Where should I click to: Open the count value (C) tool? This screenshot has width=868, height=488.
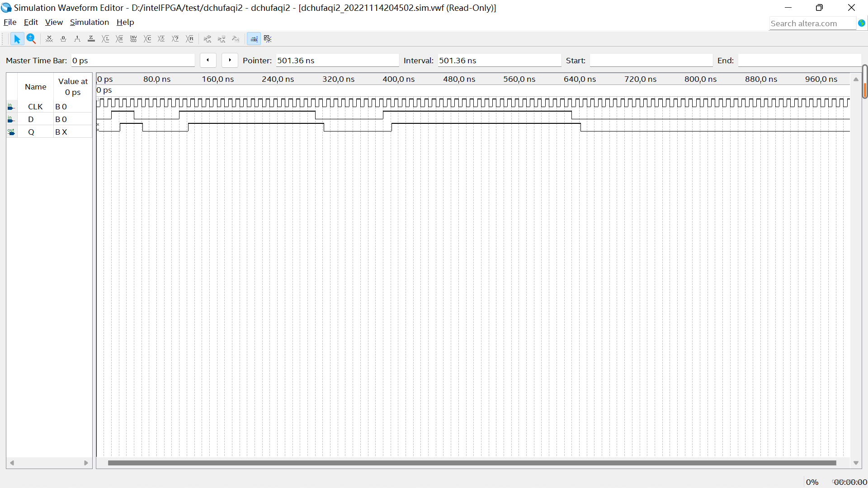[x=147, y=39]
